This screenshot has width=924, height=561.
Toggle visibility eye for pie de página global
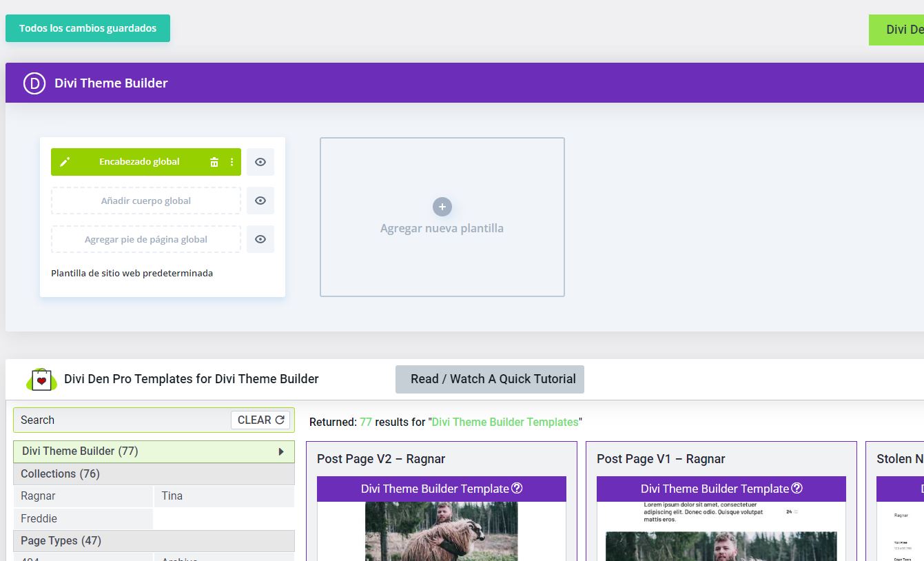(x=260, y=239)
